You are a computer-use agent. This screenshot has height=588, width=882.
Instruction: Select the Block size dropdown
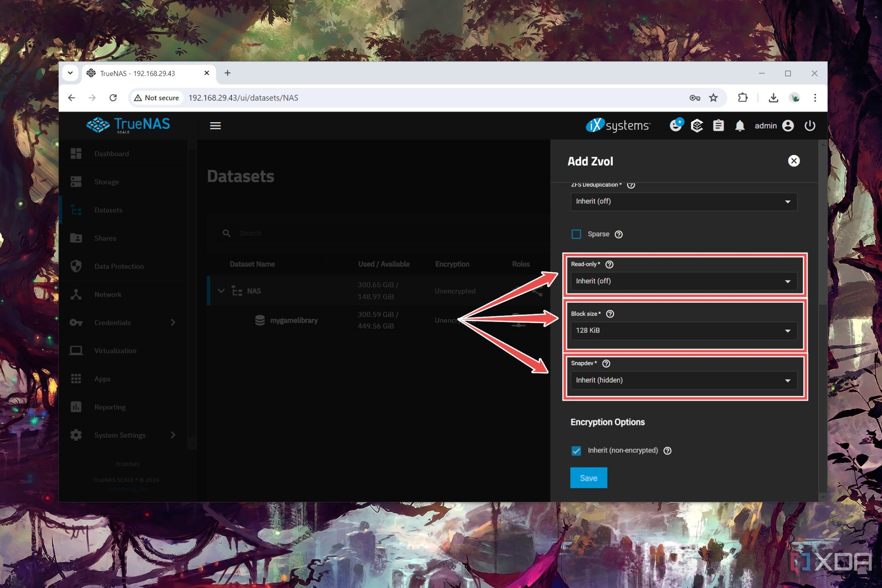tap(682, 330)
